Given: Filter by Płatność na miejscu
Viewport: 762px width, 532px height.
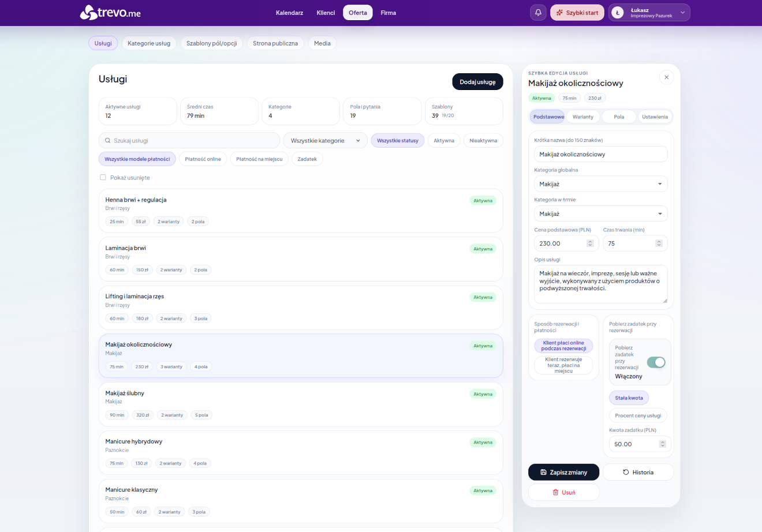Looking at the screenshot, I should click(x=259, y=159).
